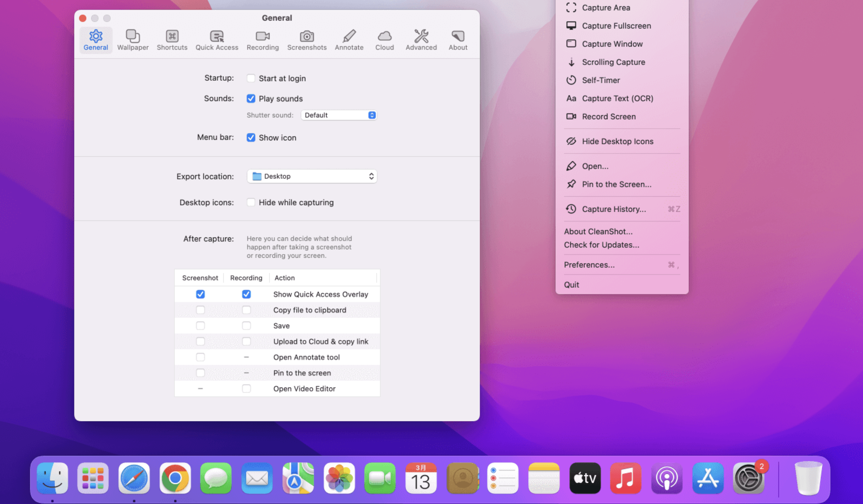Check Save under the Screenshot column
Viewport: 863px width, 504px height.
200,325
